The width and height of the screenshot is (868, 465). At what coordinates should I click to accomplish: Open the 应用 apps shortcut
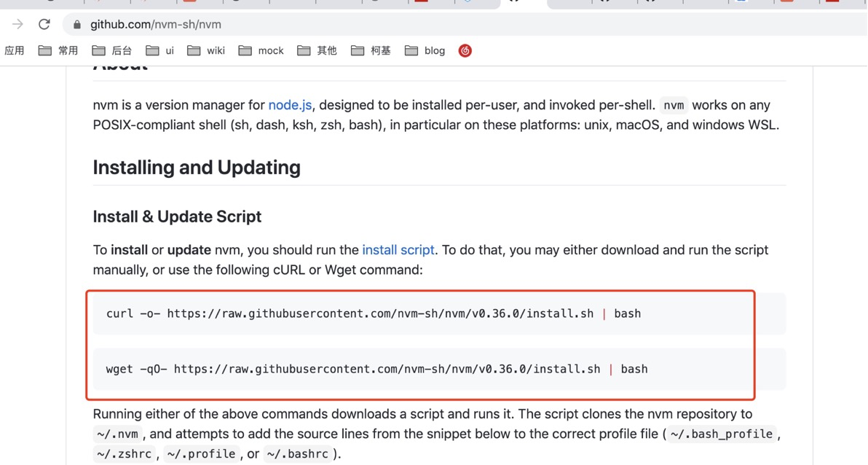point(15,50)
